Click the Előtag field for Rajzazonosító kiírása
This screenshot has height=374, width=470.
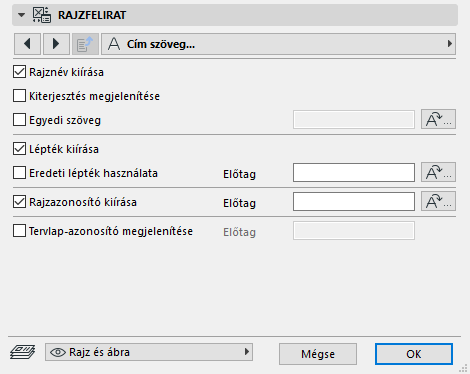[x=354, y=201]
